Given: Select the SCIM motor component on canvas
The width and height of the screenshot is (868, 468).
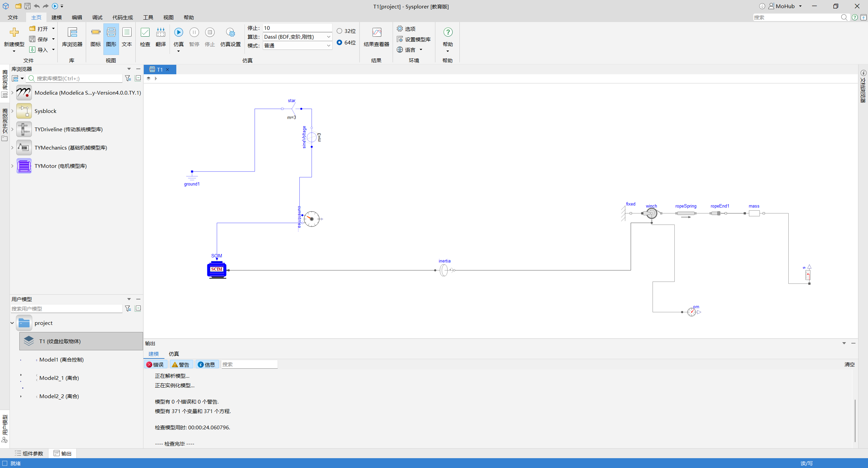Looking at the screenshot, I should [217, 270].
